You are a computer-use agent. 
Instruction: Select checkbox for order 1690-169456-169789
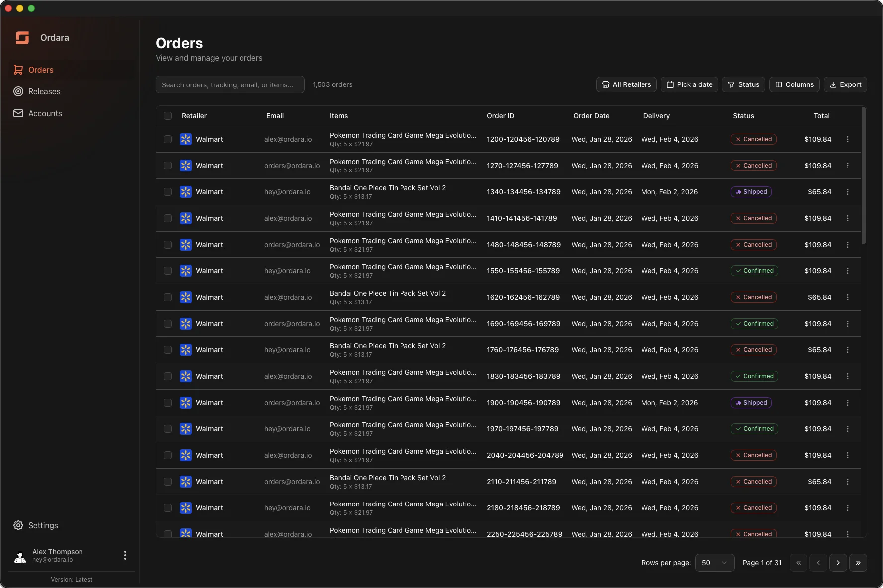click(168, 324)
